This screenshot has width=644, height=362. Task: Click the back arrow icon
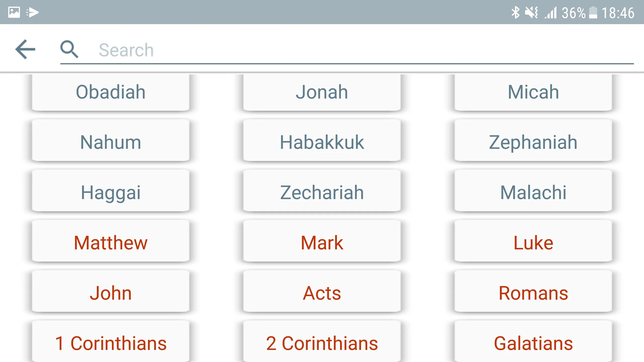[25, 49]
